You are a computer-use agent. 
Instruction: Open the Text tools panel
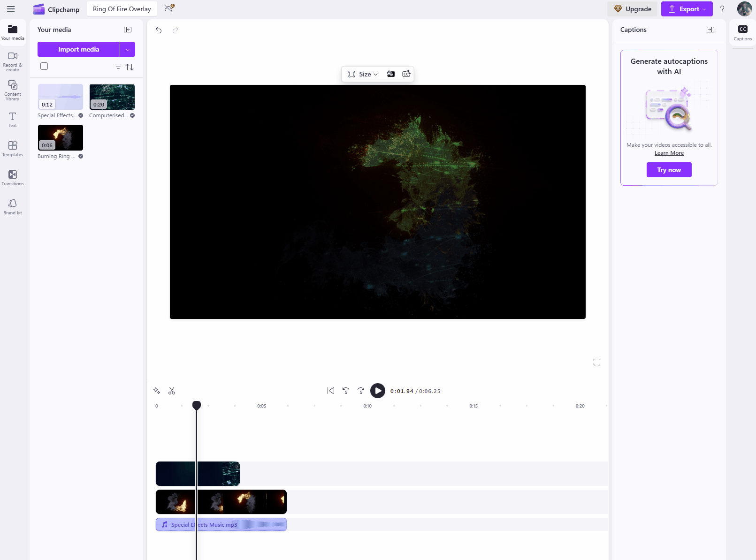coord(13,120)
